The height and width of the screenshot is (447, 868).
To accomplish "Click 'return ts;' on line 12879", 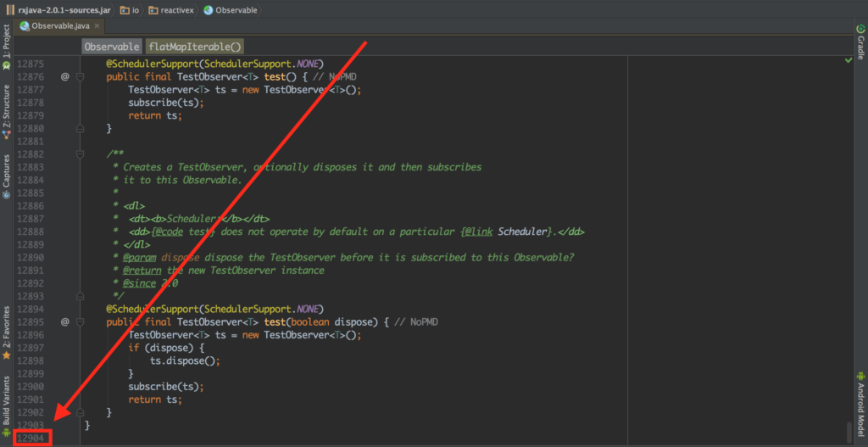I will [155, 115].
